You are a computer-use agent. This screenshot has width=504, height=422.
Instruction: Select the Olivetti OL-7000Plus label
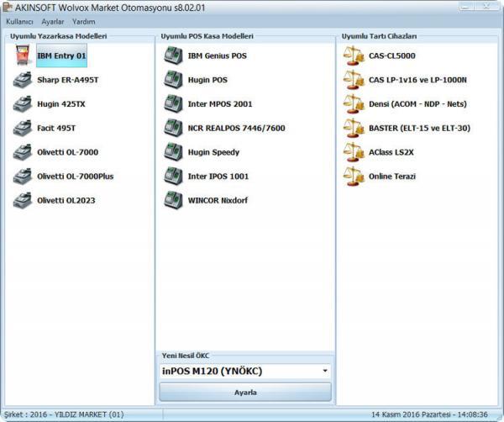(76, 177)
